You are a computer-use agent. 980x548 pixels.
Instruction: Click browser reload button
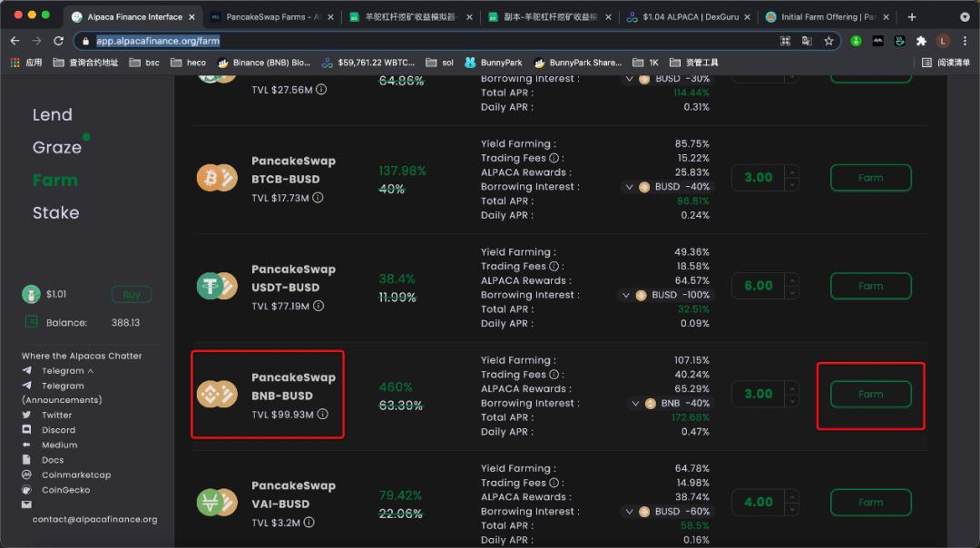pos(59,41)
